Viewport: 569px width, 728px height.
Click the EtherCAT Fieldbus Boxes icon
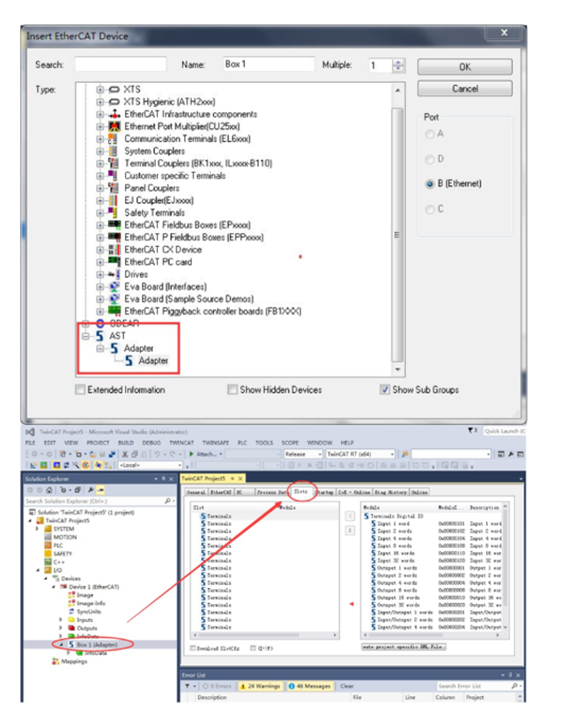(x=114, y=225)
